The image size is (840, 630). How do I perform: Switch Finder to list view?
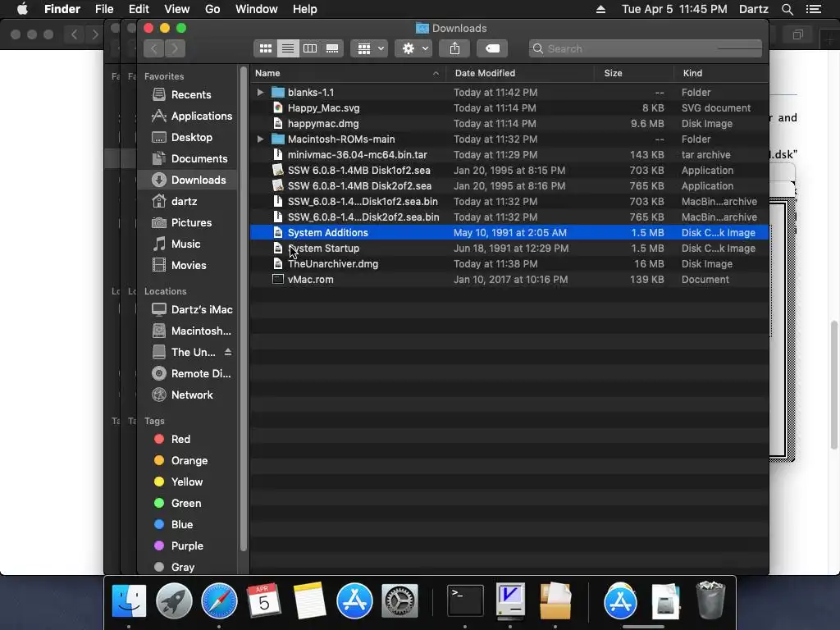pos(288,48)
